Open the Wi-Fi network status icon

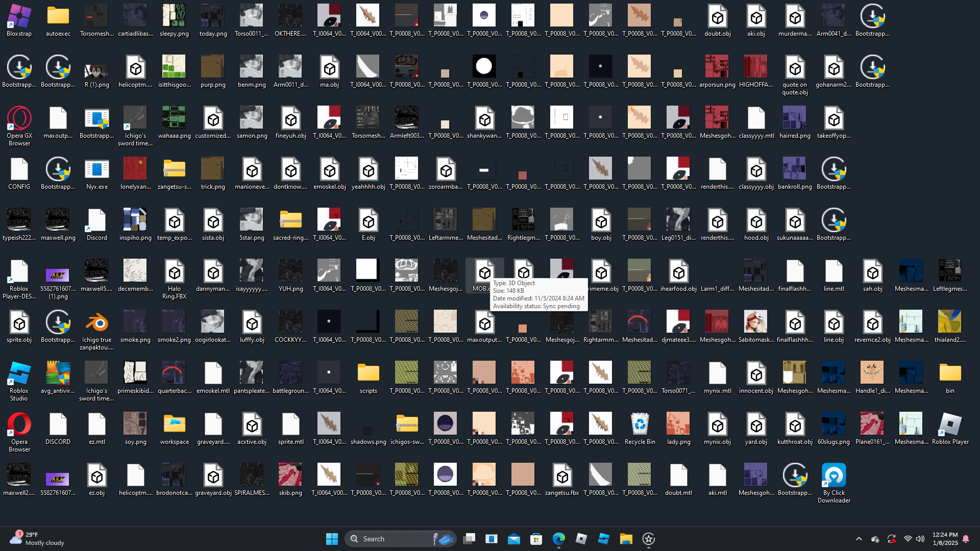[908, 539]
